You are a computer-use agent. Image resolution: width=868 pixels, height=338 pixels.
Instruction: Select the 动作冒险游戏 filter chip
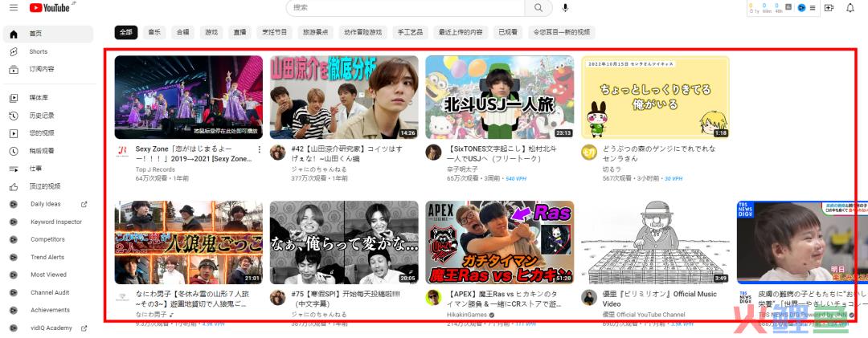click(x=362, y=32)
